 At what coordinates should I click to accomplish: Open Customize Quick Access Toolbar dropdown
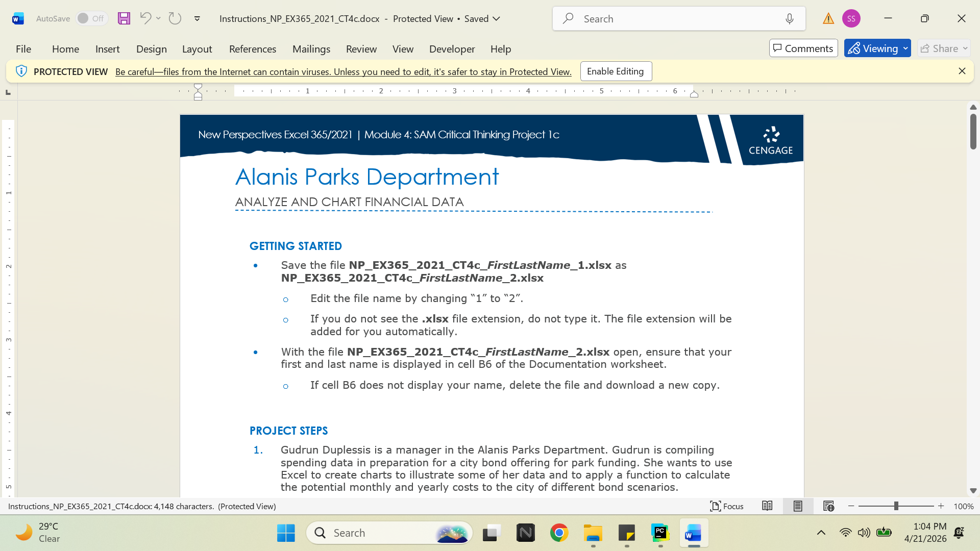click(x=197, y=18)
